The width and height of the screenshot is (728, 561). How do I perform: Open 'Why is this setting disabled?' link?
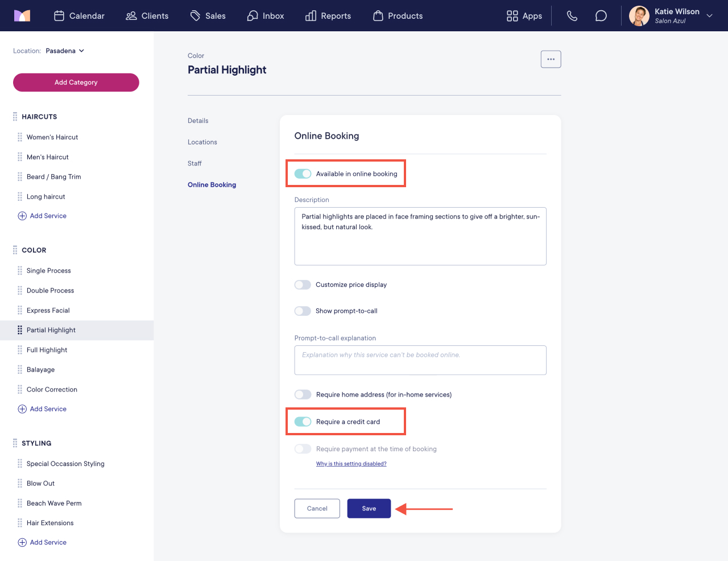(x=351, y=464)
